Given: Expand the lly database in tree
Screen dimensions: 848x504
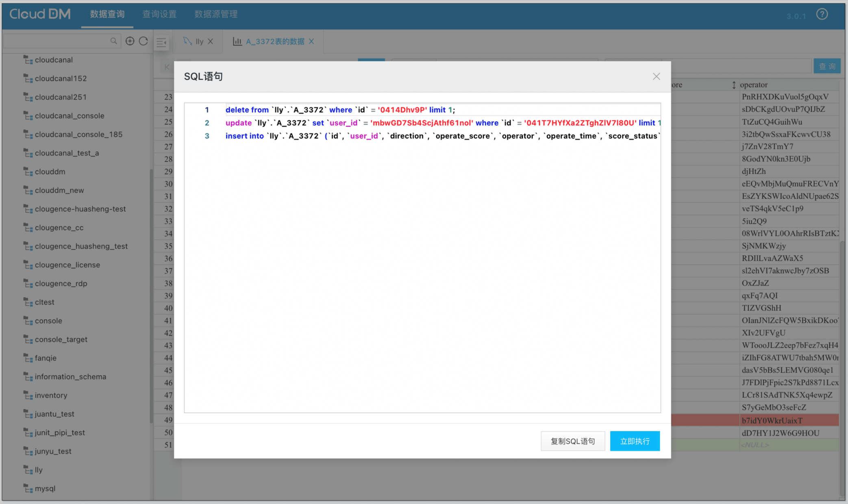Looking at the screenshot, I should coord(39,470).
